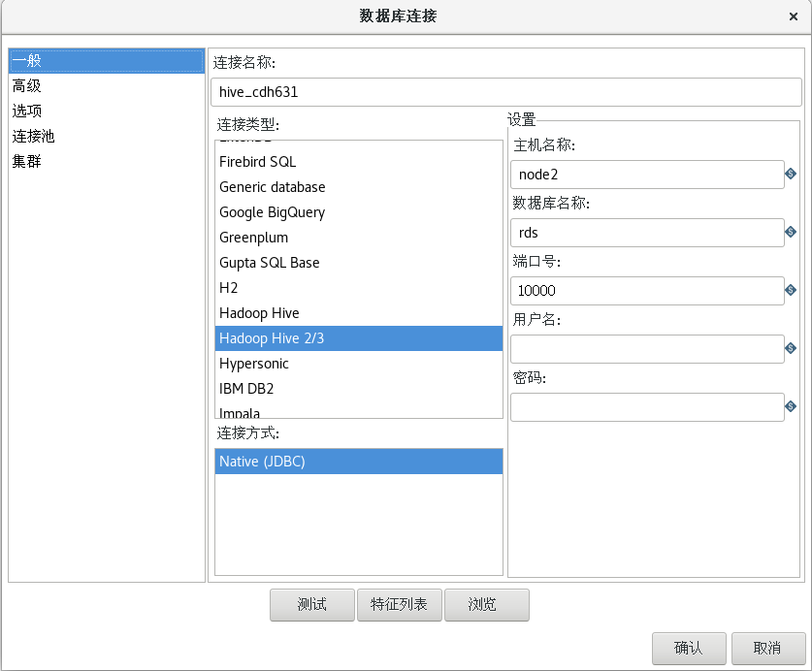Click the 特征列表 button
The width and height of the screenshot is (812, 671).
tap(400, 605)
